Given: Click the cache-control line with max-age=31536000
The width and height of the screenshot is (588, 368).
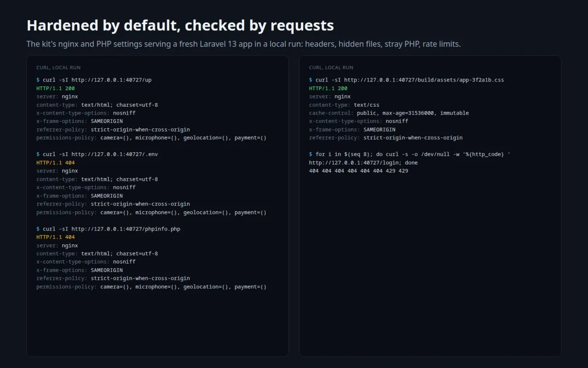Looking at the screenshot, I should tap(389, 113).
